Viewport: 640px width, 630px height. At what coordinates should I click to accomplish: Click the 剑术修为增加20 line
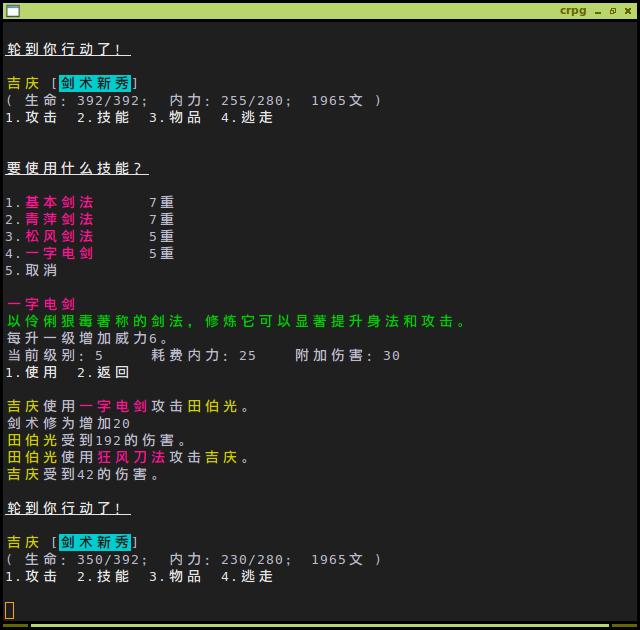coord(68,423)
